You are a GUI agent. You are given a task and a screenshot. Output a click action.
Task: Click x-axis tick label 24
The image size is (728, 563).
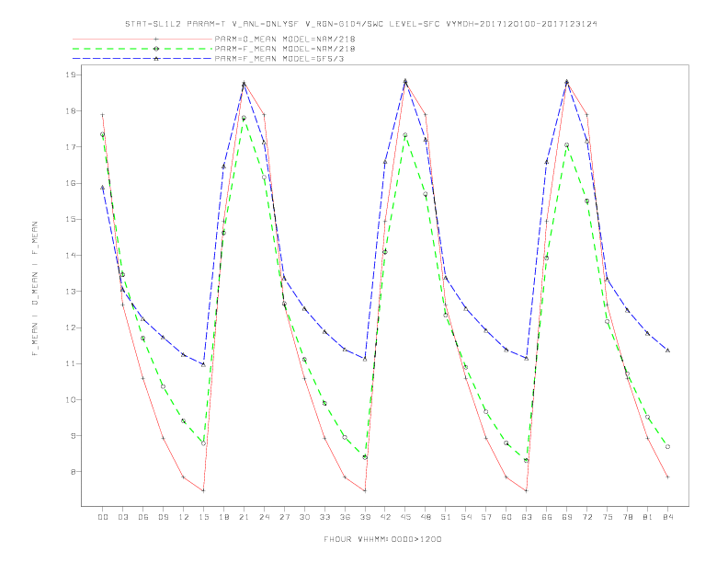click(x=264, y=517)
